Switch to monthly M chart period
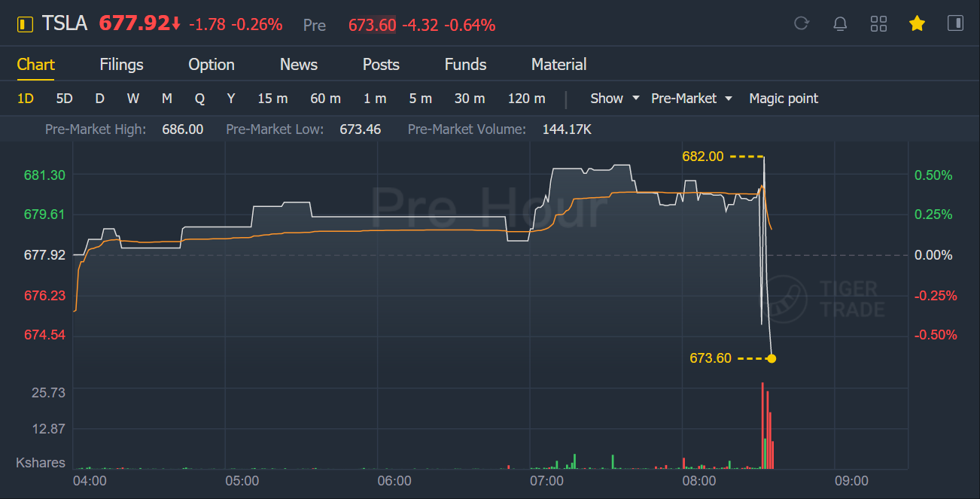The height and width of the screenshot is (499, 980). 167,99
